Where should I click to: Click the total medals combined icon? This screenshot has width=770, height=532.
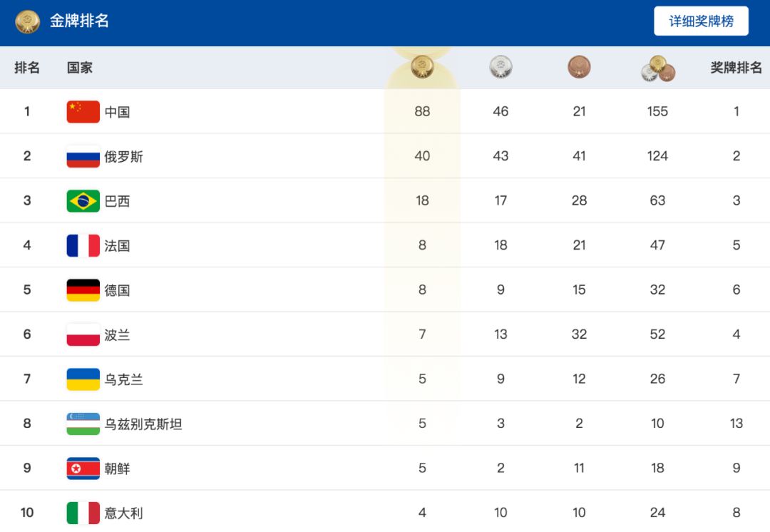(x=658, y=68)
